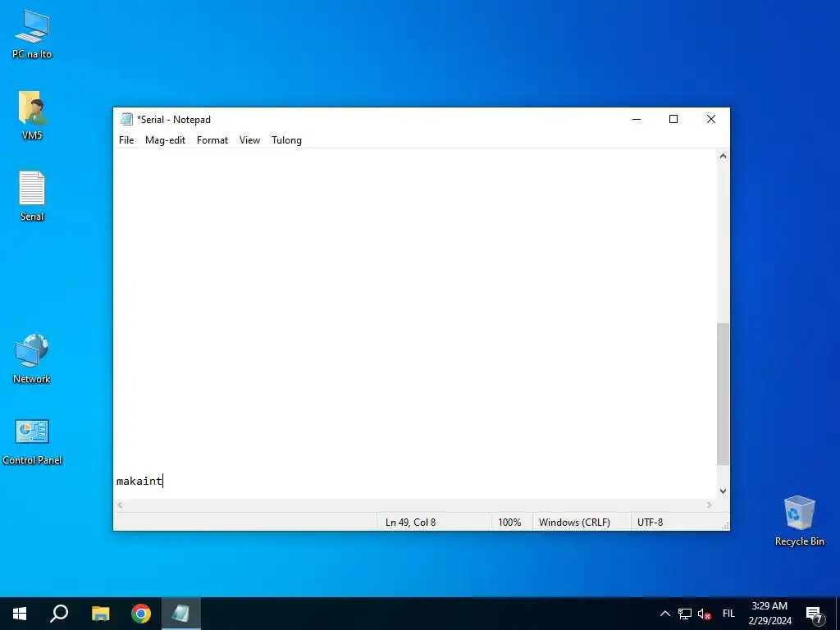The height and width of the screenshot is (630, 840).
Task: Select the Recycle Bin icon
Action: [799, 521]
